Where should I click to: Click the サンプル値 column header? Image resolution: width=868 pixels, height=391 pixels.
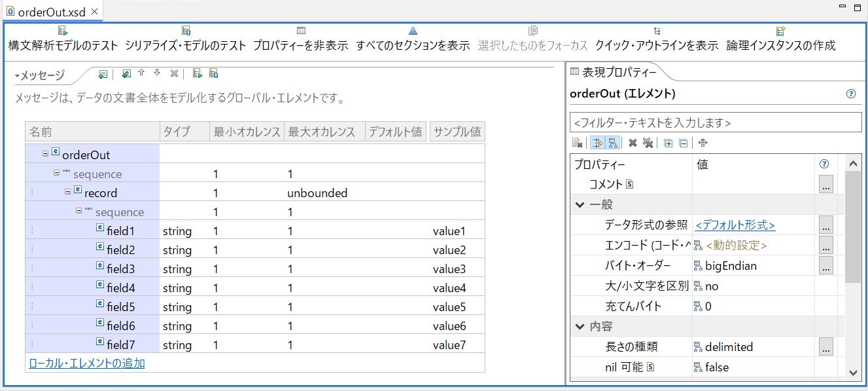click(x=457, y=132)
